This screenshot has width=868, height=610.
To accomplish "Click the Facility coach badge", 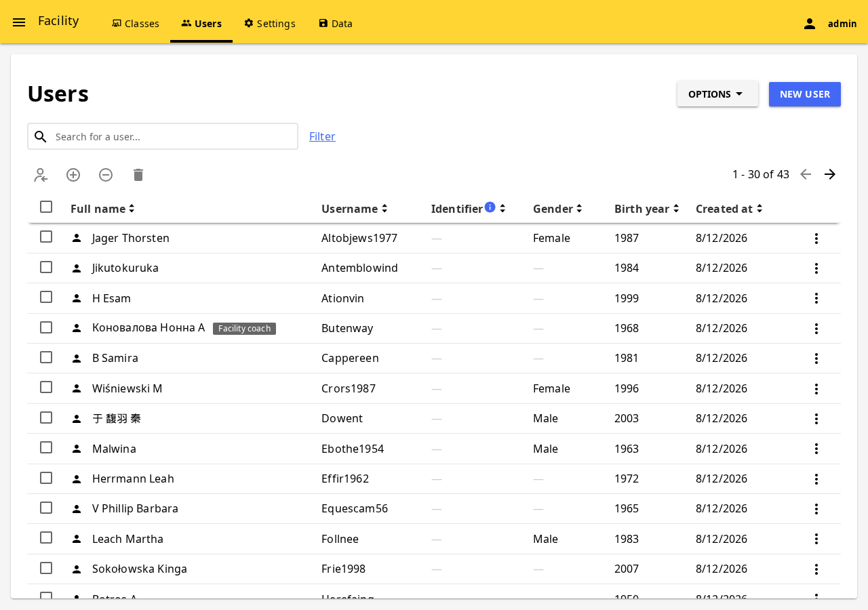I will pyautogui.click(x=244, y=329).
